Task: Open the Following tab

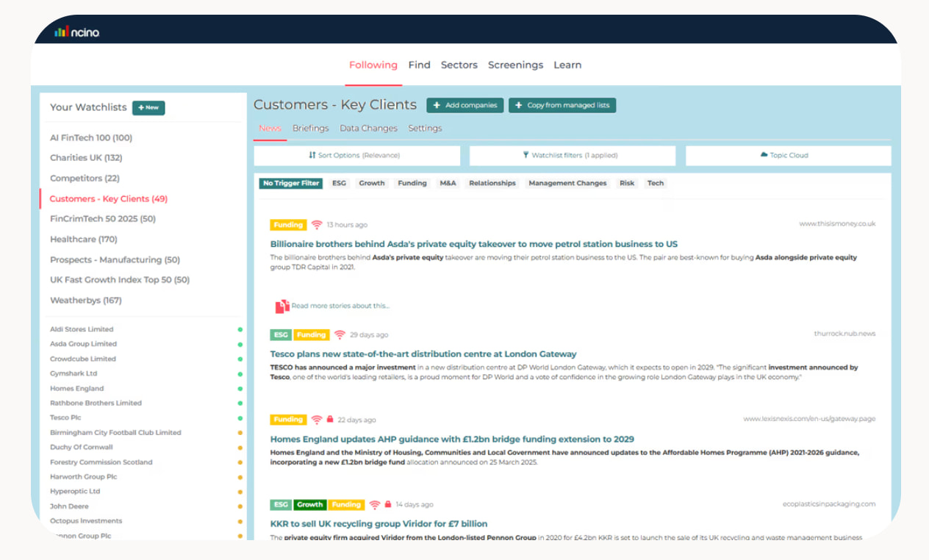Action: click(x=373, y=65)
